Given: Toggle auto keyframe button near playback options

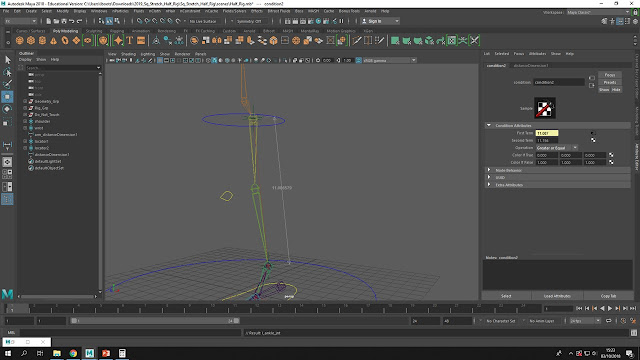Looking at the screenshot, I should (x=623, y=321).
